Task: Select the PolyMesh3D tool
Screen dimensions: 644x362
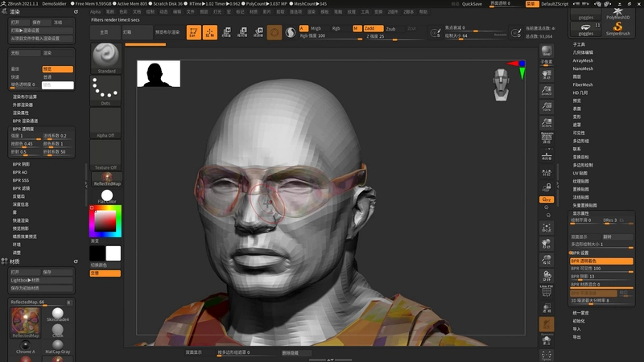Action: pyautogui.click(x=617, y=13)
